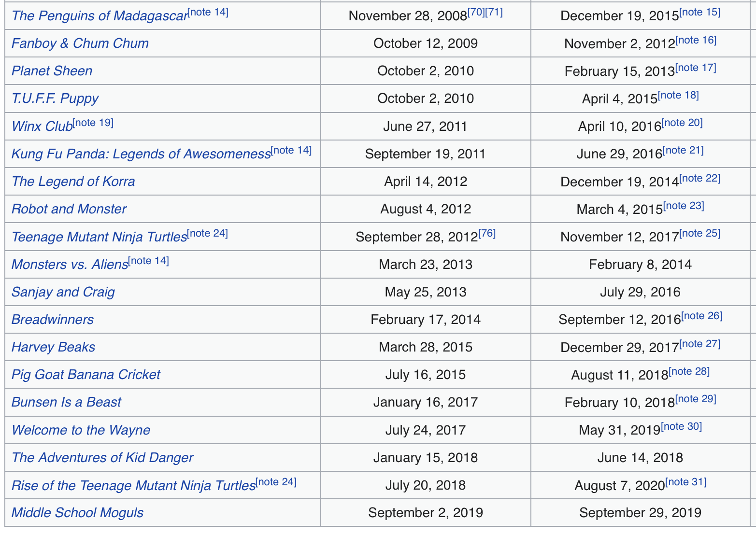This screenshot has width=756, height=535.
Task: Jump to note 16 footnote
Action: (x=696, y=40)
